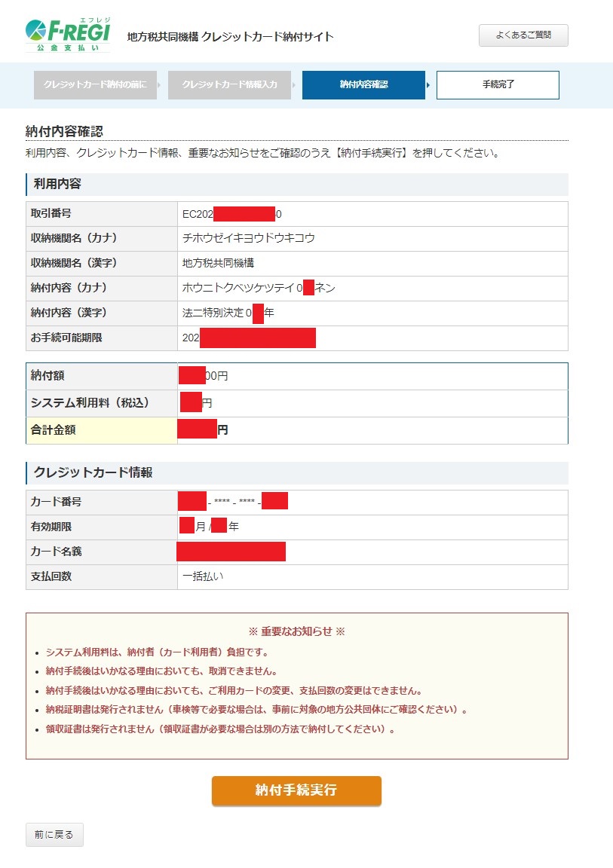Click the orange 納付手続実行 button

pyautogui.click(x=296, y=790)
